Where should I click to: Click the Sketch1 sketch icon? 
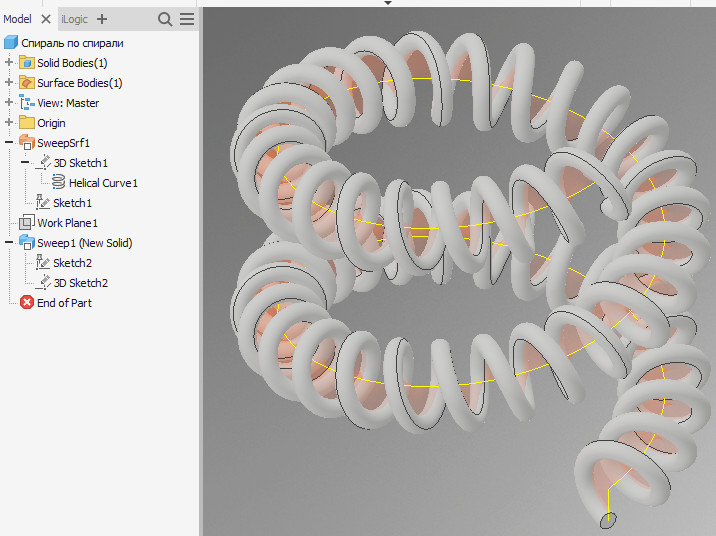(x=43, y=202)
